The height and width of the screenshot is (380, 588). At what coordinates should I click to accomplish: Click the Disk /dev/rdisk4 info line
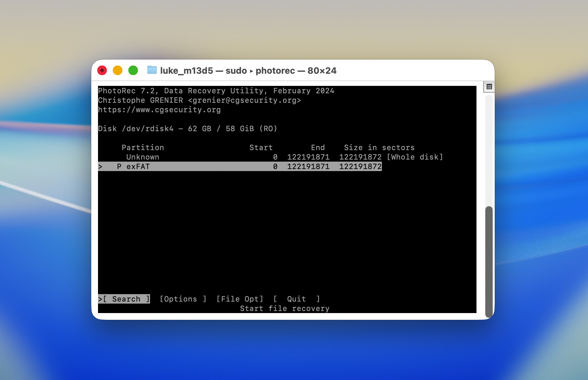click(x=188, y=128)
